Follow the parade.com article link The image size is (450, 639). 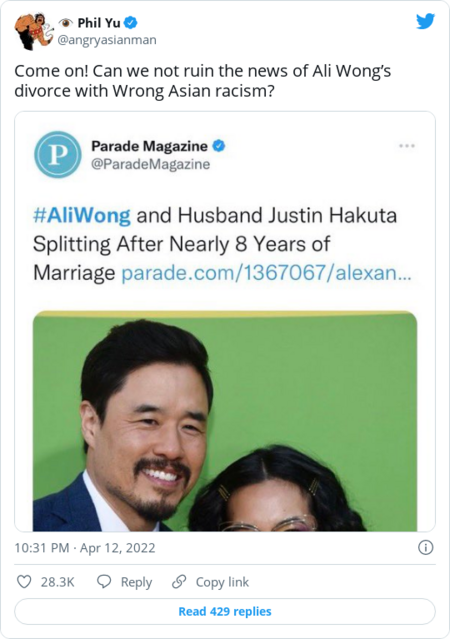pos(267,273)
